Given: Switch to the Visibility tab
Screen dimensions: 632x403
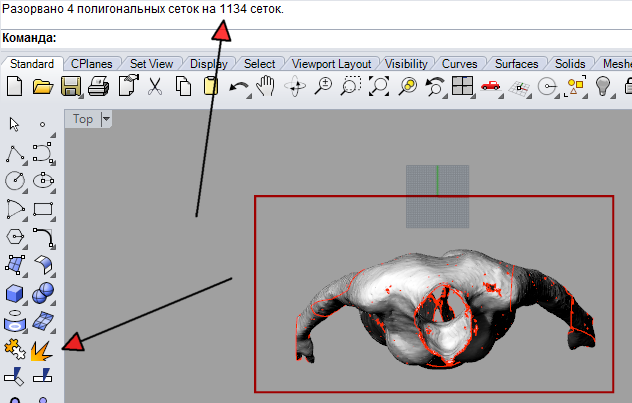Looking at the screenshot, I should 406,64.
